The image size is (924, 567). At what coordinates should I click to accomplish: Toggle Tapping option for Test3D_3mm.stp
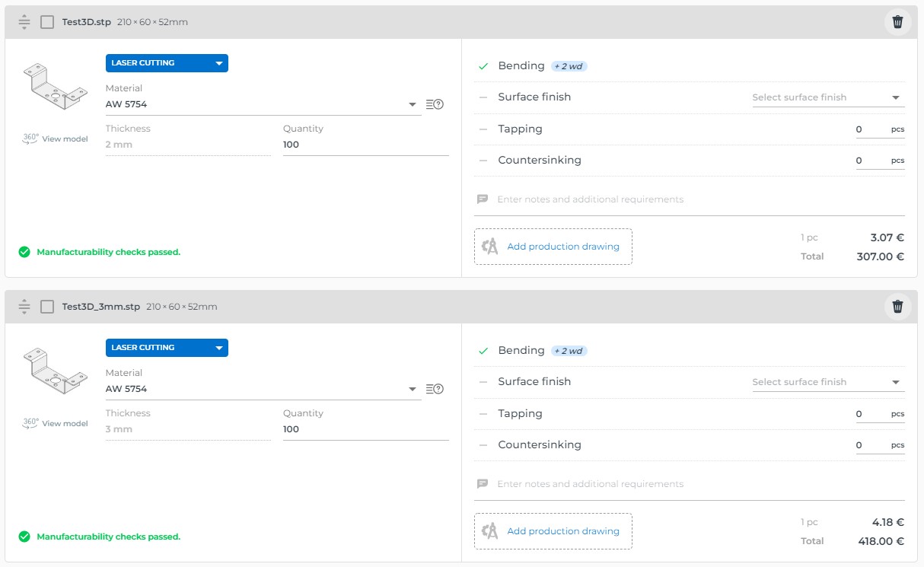pos(483,414)
